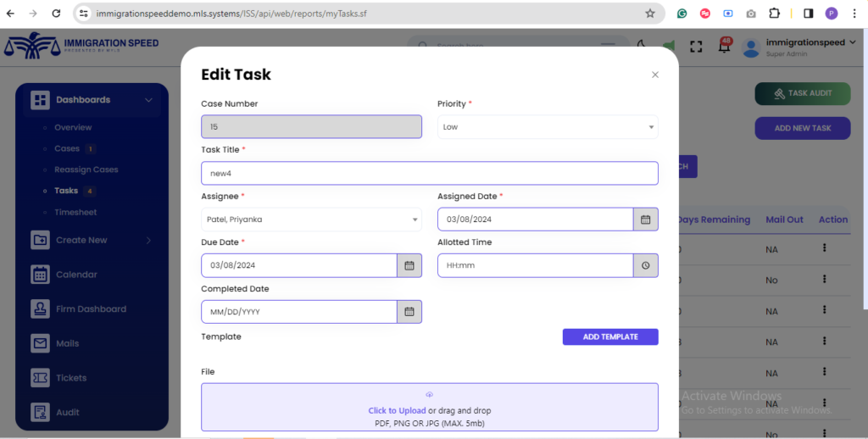Click the browser address bar URL
868x439 pixels.
231,14
